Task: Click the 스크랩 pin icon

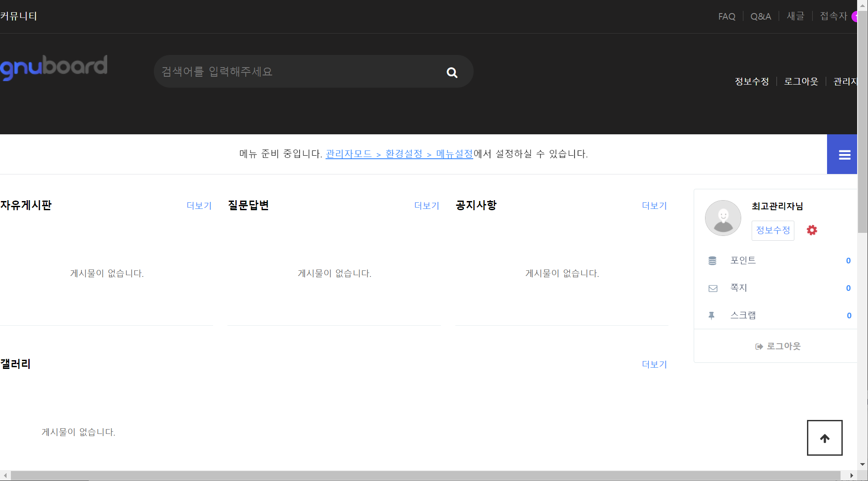Action: [712, 315]
